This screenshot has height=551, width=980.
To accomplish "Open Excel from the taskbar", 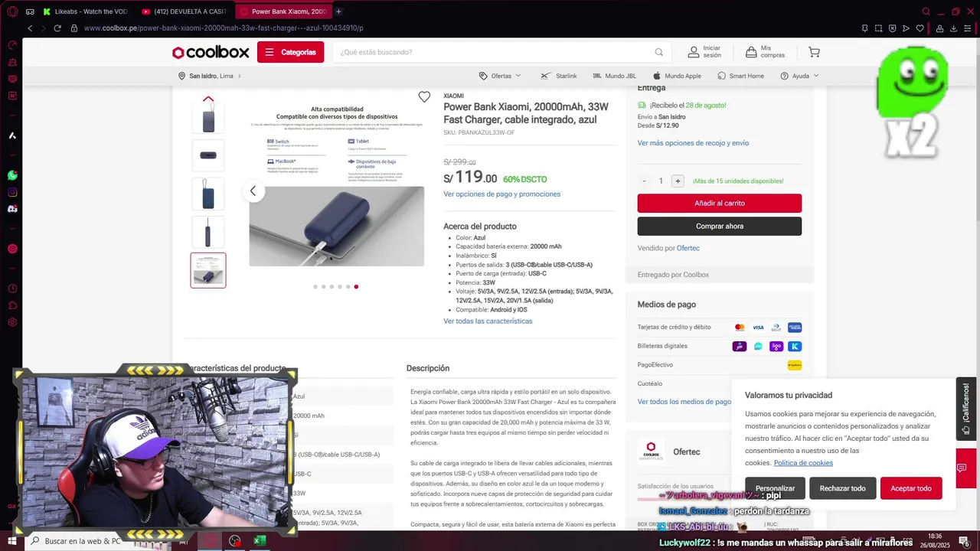I will 260,541.
